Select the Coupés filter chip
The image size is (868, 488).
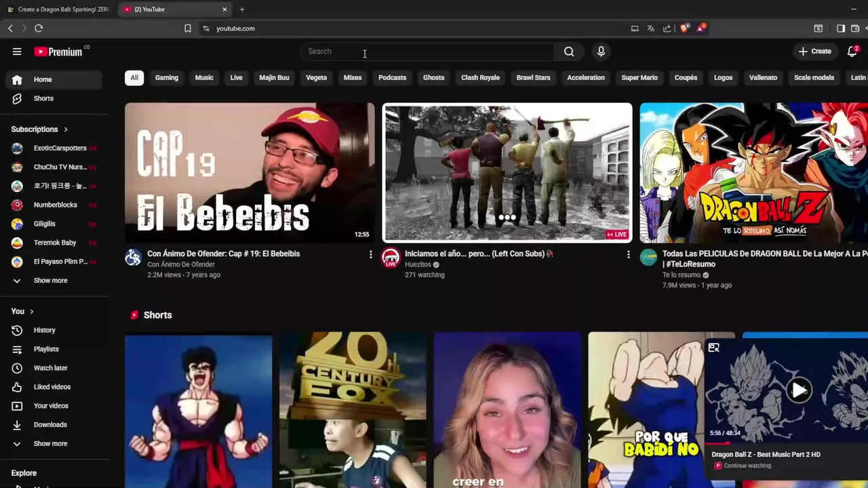coord(686,78)
